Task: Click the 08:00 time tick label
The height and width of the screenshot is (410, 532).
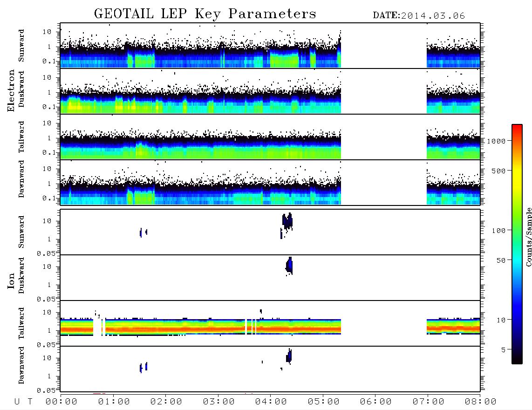Action: click(481, 402)
